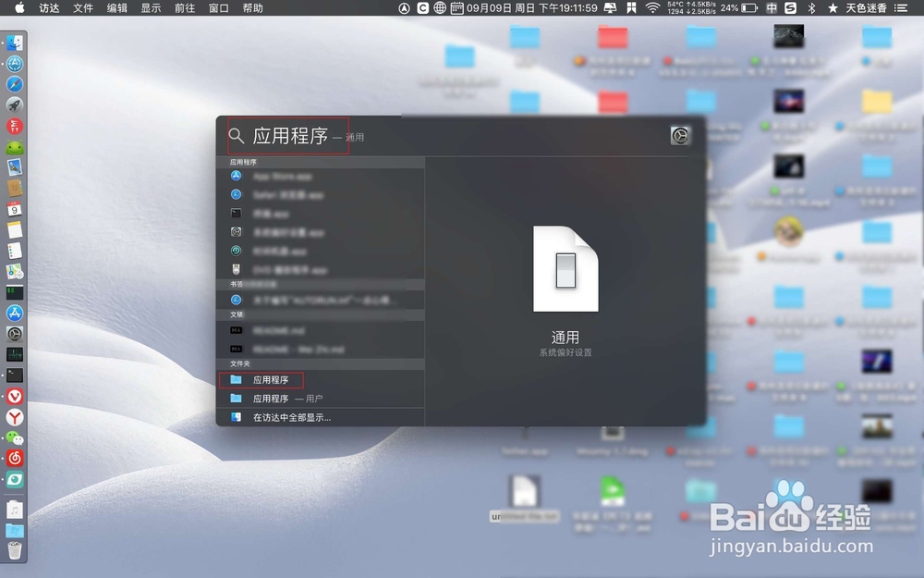Click the 天色迷香 user name in menu bar
Image resolution: width=924 pixels, height=578 pixels.
tap(867, 7)
